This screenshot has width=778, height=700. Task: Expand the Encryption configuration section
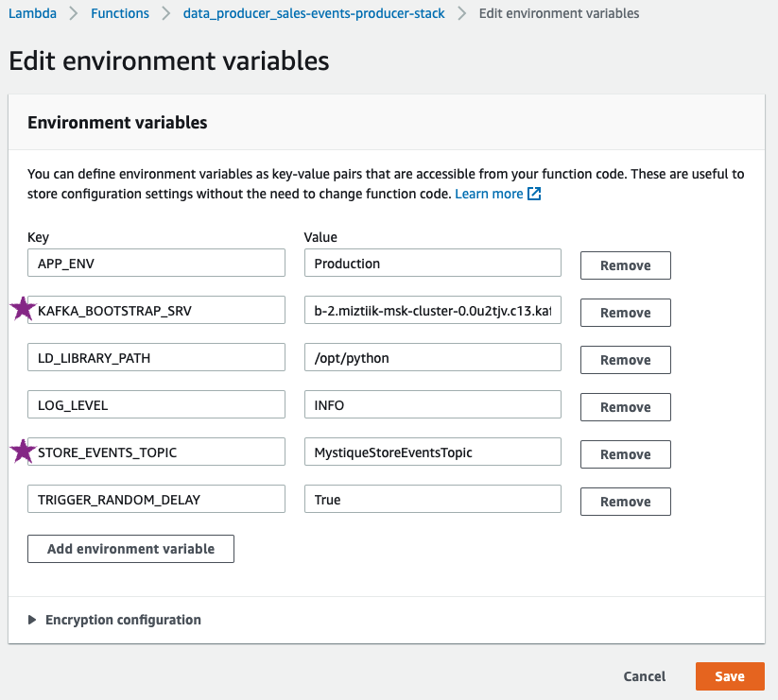32,621
